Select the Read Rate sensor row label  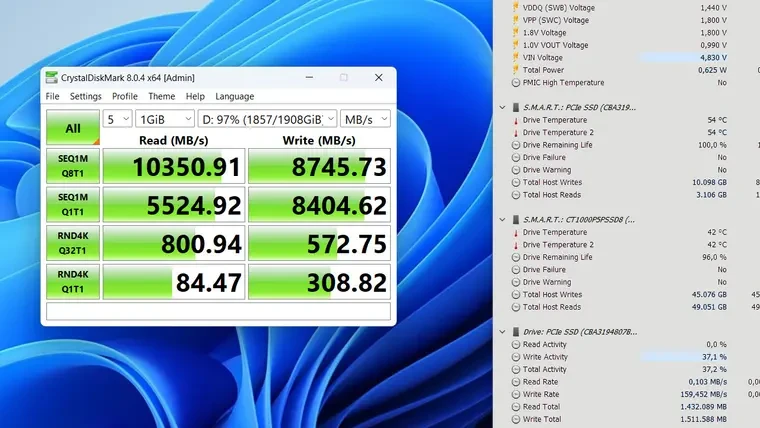pyautogui.click(x=540, y=382)
